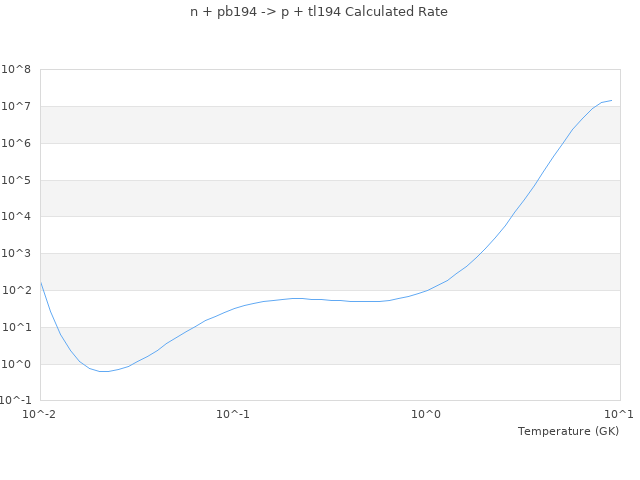Select the 10^1 x-axis tick label
The image size is (640, 480).
pos(619,414)
